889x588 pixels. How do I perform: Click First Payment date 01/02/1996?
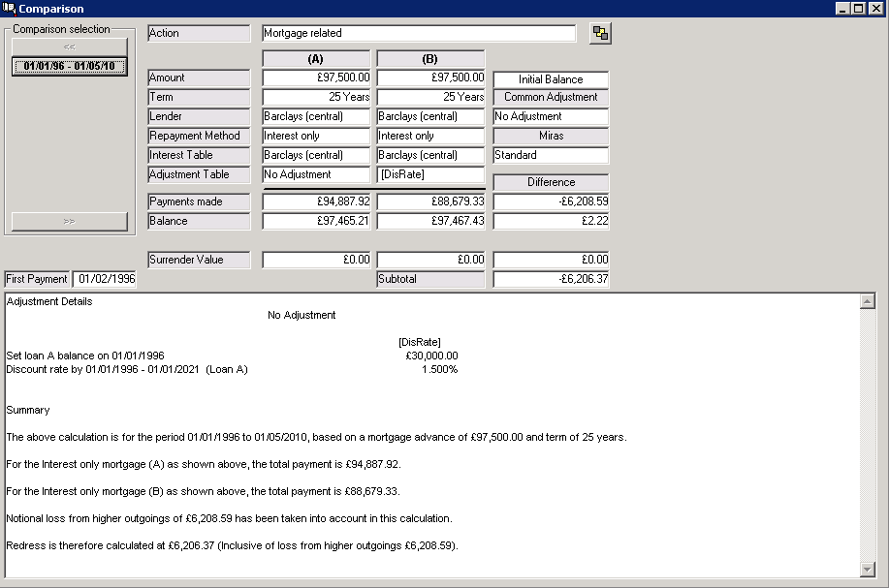tap(105, 279)
